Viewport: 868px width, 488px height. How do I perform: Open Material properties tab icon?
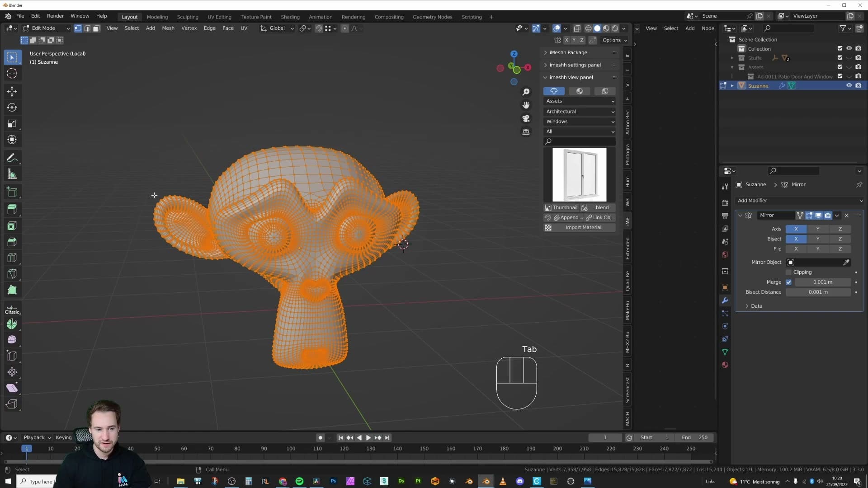pyautogui.click(x=725, y=365)
